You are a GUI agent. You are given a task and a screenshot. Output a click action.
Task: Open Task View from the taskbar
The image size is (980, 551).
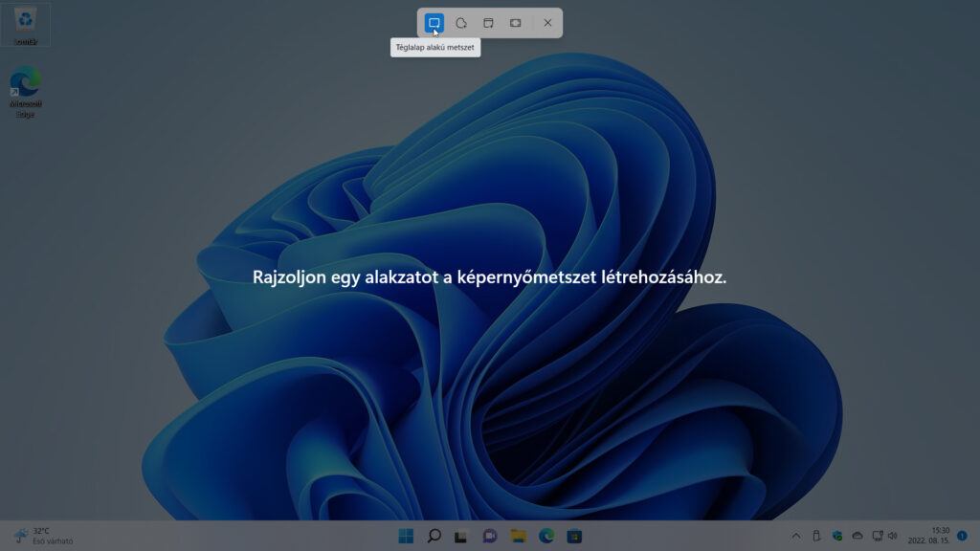pyautogui.click(x=461, y=536)
